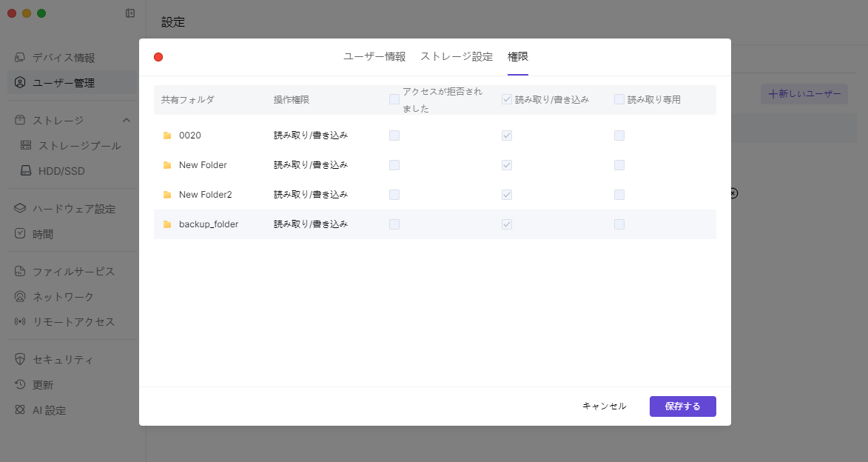The height and width of the screenshot is (462, 868).
Task: Select the New Folder2 row folder icon
Action: [167, 195]
